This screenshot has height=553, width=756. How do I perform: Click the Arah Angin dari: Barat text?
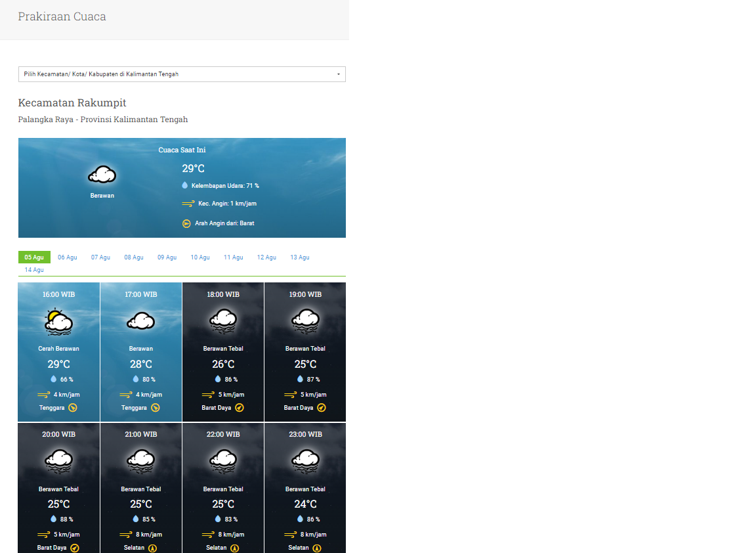(x=224, y=223)
